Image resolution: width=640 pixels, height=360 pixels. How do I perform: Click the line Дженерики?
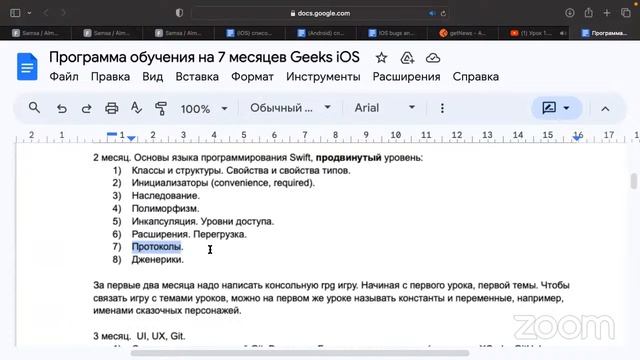tap(158, 260)
